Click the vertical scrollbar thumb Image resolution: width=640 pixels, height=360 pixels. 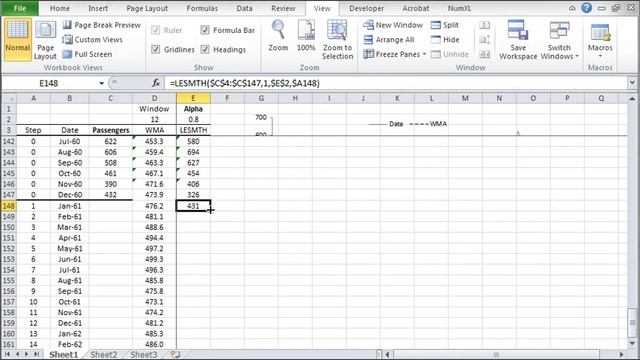(632, 322)
